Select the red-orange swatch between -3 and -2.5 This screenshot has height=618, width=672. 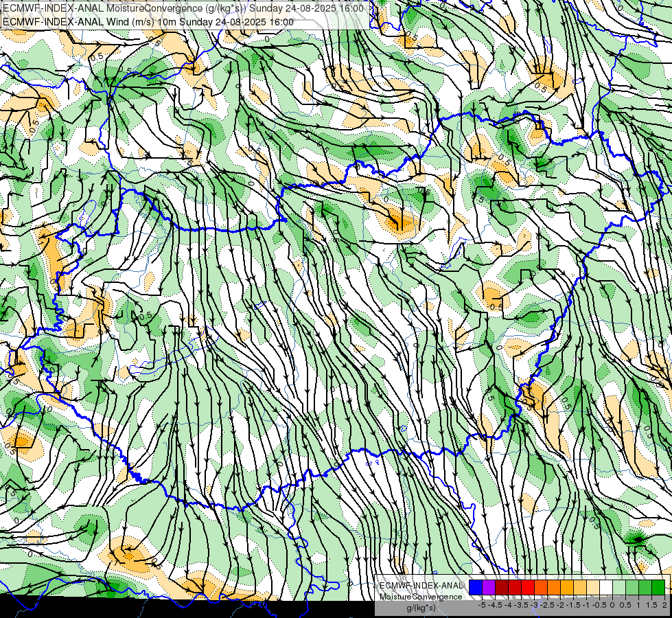pyautogui.click(x=541, y=588)
